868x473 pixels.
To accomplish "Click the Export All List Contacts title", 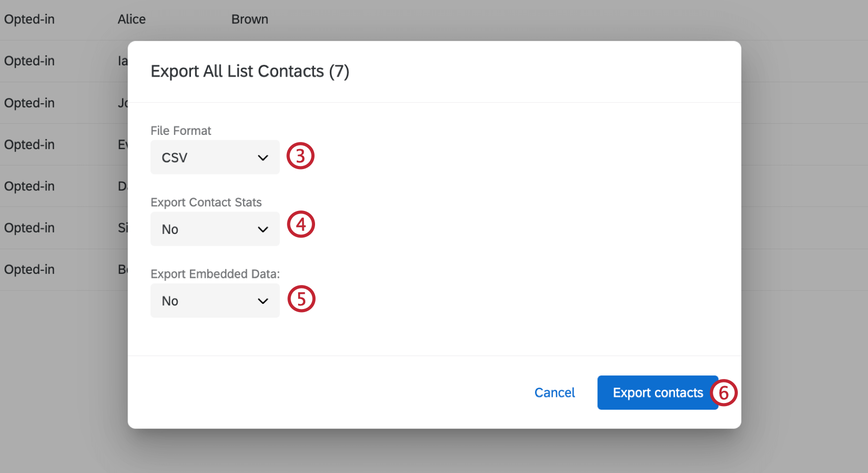I will pyautogui.click(x=250, y=71).
